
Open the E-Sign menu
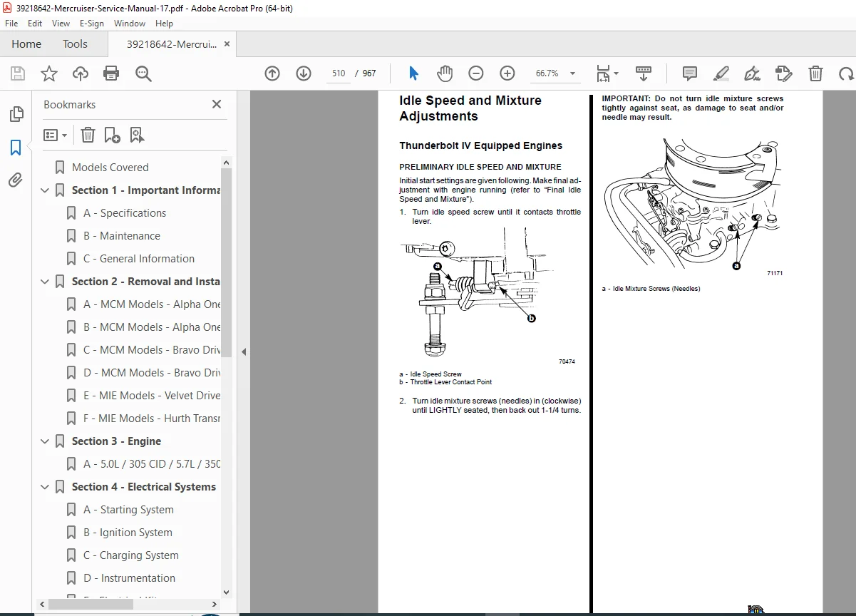91,24
